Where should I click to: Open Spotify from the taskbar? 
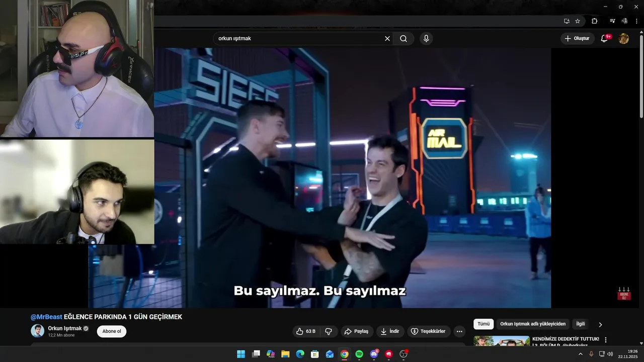coord(359,354)
